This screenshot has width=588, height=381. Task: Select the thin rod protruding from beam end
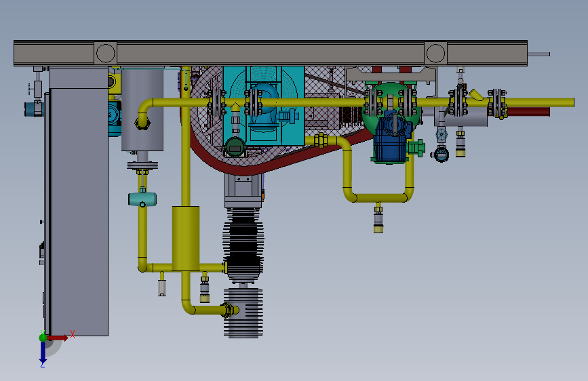tap(538, 54)
